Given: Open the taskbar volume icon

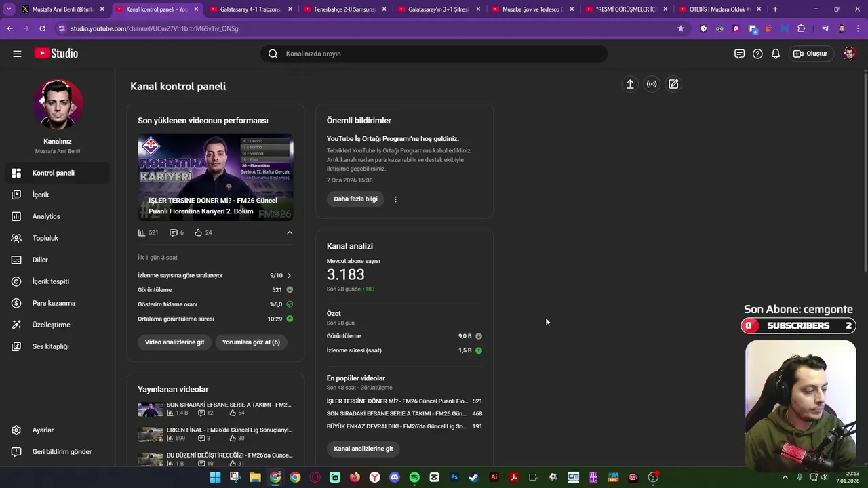Looking at the screenshot, I should click(x=825, y=477).
